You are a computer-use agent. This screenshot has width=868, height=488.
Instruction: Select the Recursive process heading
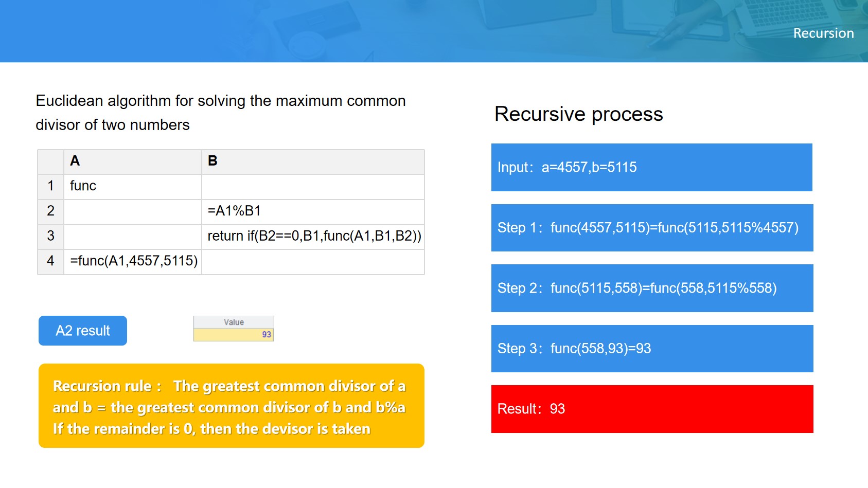[578, 114]
